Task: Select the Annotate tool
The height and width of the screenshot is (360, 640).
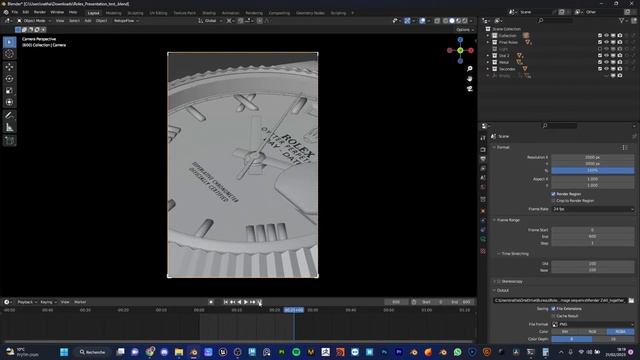Action: [x=9, y=116]
